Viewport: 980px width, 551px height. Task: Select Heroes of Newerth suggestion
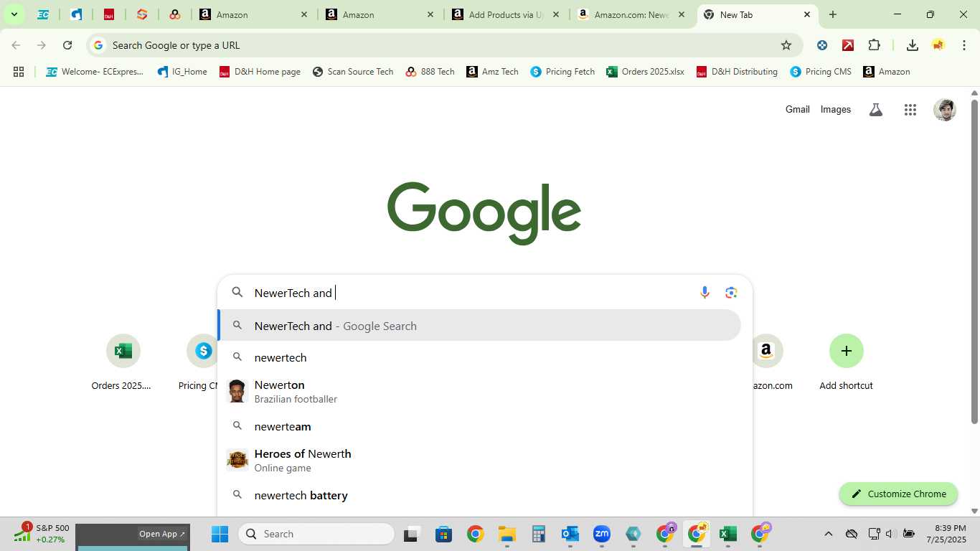479,461
